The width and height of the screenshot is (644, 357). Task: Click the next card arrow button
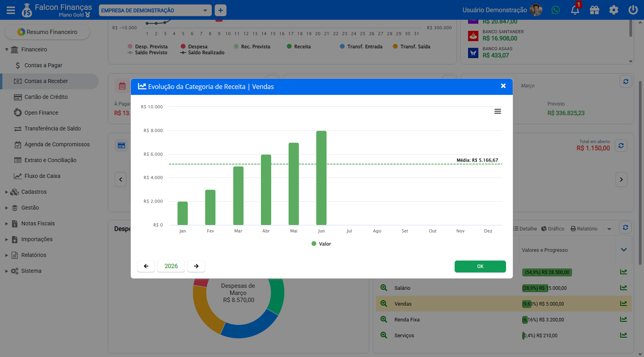621,179
